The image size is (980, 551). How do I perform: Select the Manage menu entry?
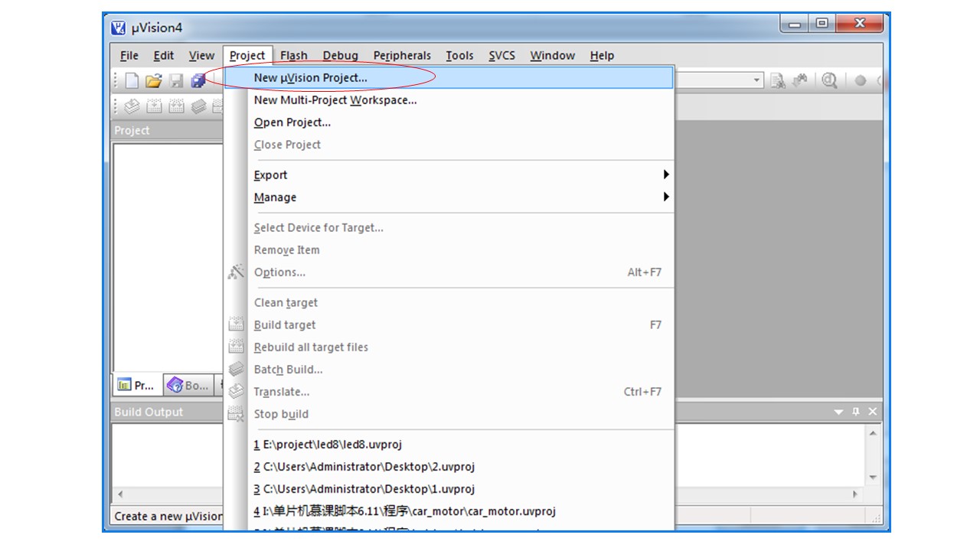(x=449, y=197)
